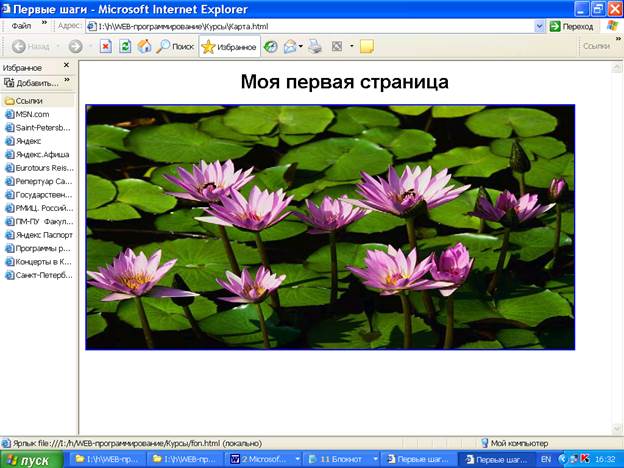Switch to first I:\h\WEB-пр... folder taskbar button
Image resolution: width=624 pixels, height=468 pixels.
tap(107, 460)
